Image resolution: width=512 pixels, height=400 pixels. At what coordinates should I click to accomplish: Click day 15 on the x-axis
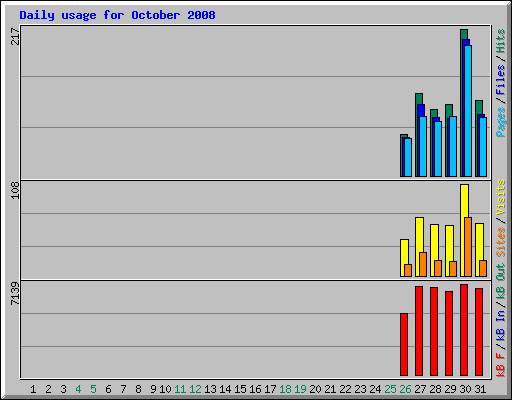click(240, 389)
